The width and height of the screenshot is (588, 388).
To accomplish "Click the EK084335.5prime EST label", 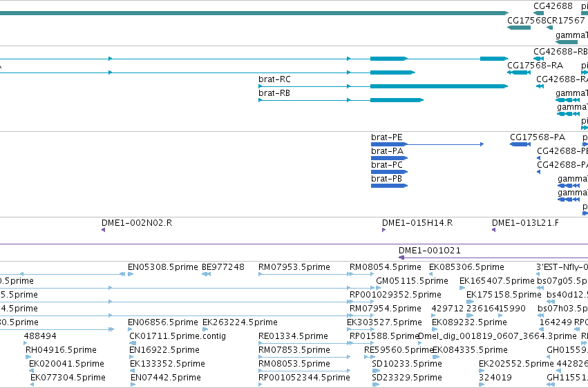I will coord(470,350).
